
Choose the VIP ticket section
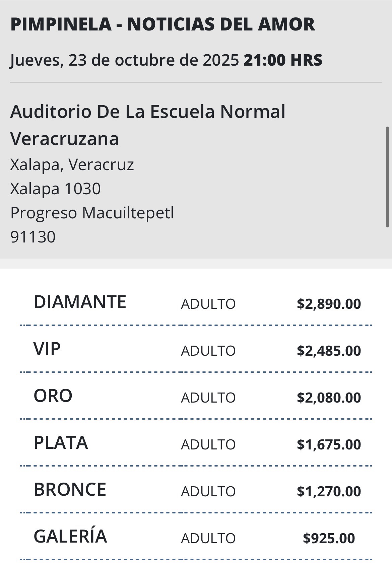[47, 349]
